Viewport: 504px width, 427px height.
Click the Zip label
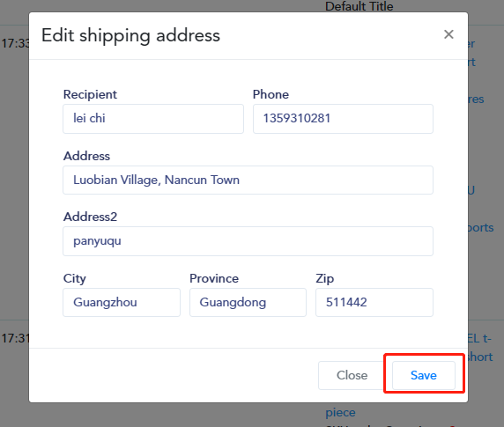[324, 278]
